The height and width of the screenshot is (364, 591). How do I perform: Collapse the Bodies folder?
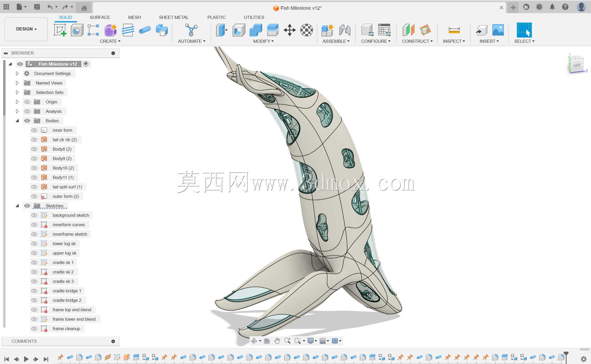[x=17, y=121]
